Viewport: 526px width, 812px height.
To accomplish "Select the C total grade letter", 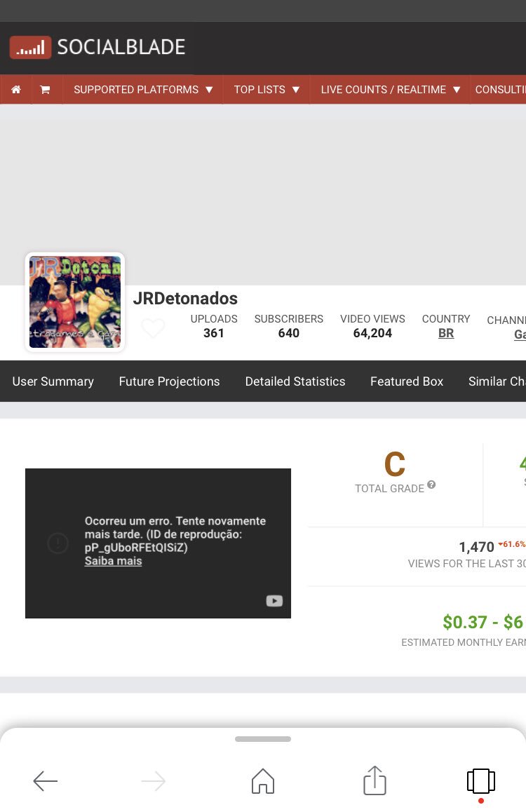I will click(394, 464).
